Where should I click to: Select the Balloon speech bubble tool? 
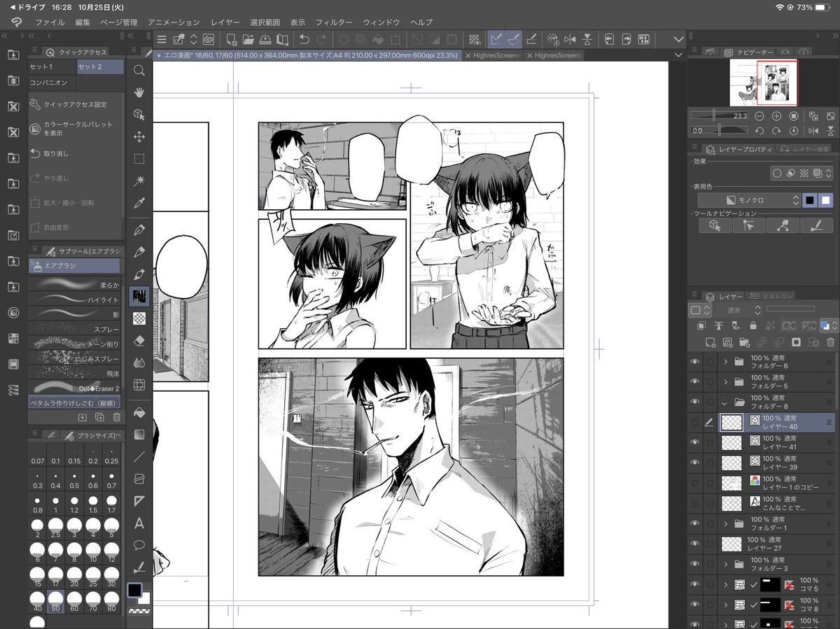139,545
